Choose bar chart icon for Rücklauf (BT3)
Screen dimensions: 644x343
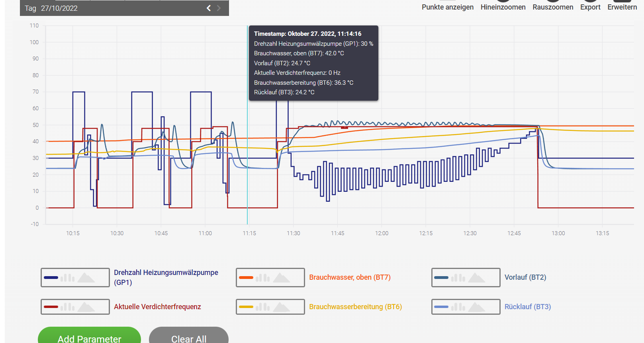[x=458, y=307]
